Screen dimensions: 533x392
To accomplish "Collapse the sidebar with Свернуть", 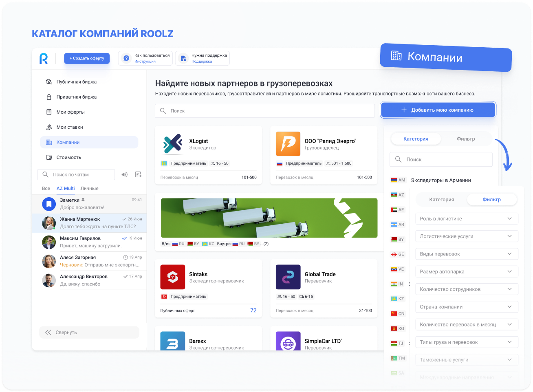I will [x=89, y=333].
